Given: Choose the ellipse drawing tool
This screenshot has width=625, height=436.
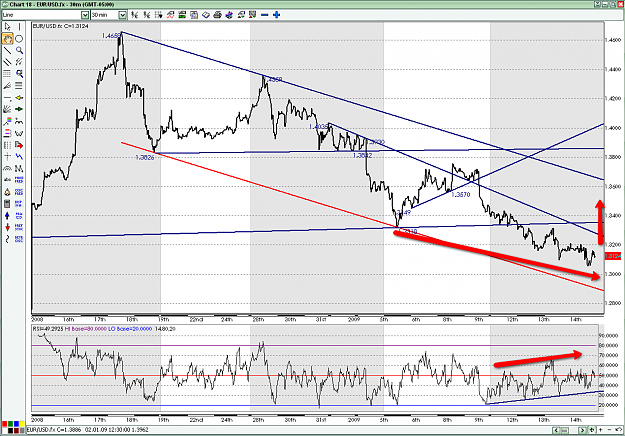Looking at the screenshot, I should point(19,39).
